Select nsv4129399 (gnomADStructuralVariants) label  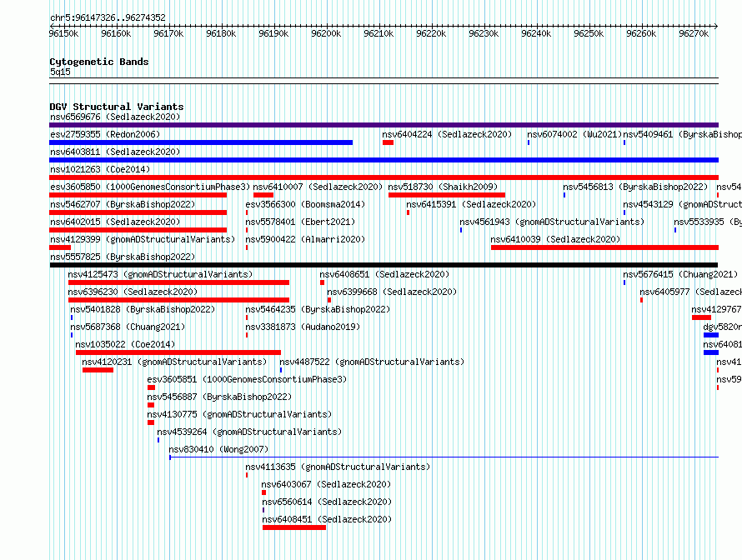[143, 239]
